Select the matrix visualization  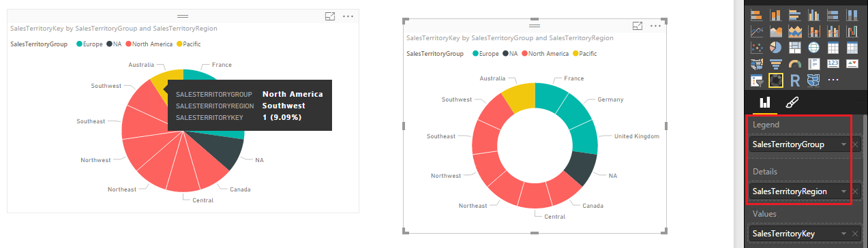(852, 47)
